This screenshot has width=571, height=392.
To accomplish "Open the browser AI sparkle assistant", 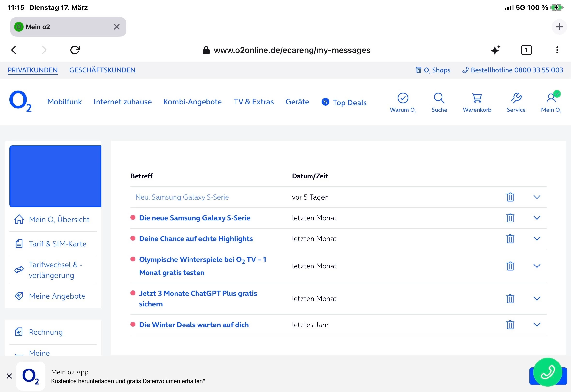I will [x=495, y=50].
